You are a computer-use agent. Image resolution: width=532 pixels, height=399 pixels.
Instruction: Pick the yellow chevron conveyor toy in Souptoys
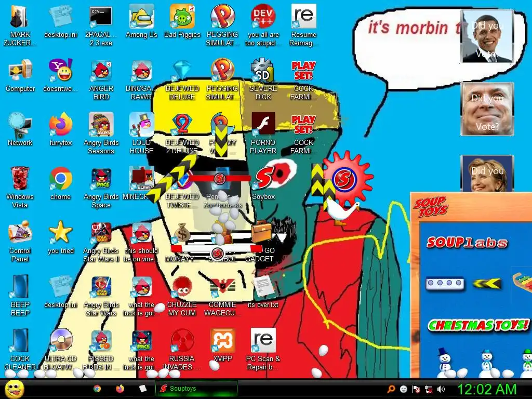click(487, 283)
